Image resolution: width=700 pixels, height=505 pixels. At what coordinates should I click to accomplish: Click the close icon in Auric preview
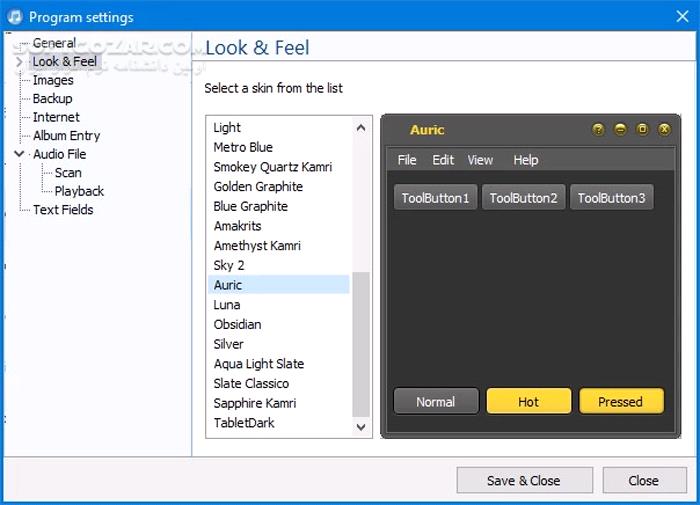(x=664, y=130)
